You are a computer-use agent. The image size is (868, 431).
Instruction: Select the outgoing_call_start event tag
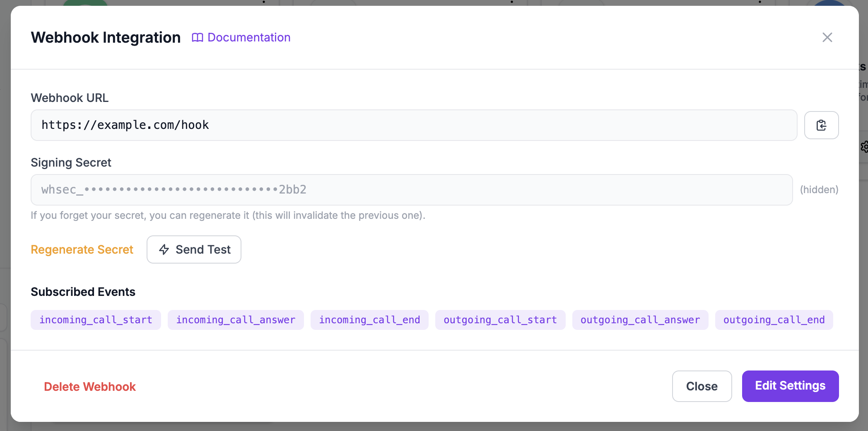click(x=500, y=320)
